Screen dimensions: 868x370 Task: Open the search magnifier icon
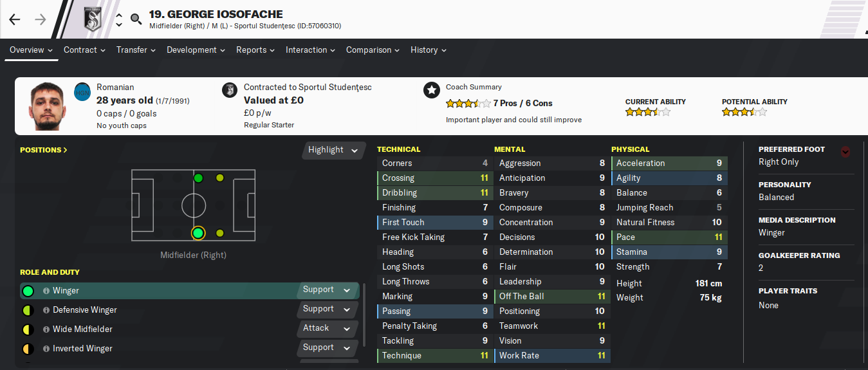coord(136,19)
